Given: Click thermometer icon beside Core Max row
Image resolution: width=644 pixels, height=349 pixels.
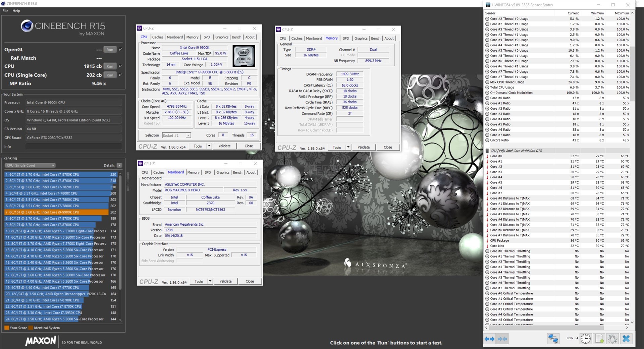Looking at the screenshot, I should (x=487, y=246).
